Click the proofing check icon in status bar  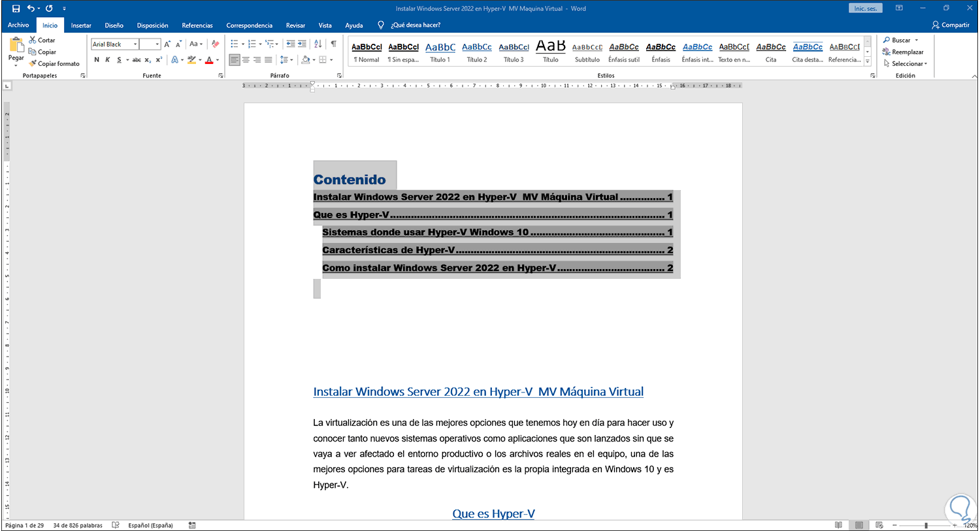116,525
